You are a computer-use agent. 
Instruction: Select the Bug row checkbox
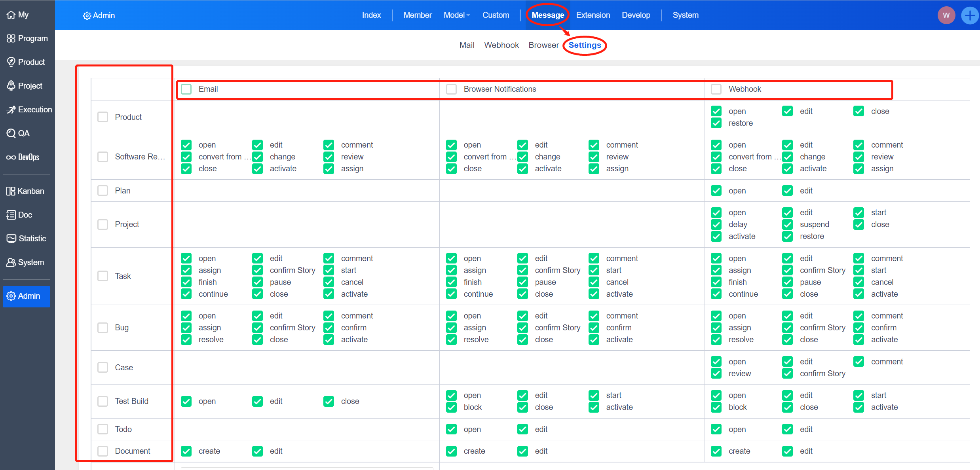(103, 328)
